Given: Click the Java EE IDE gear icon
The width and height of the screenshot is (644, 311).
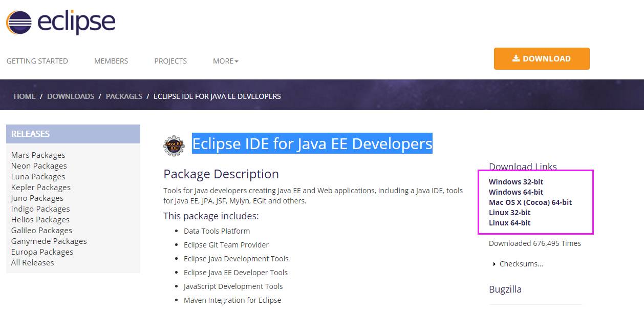Looking at the screenshot, I should [174, 146].
